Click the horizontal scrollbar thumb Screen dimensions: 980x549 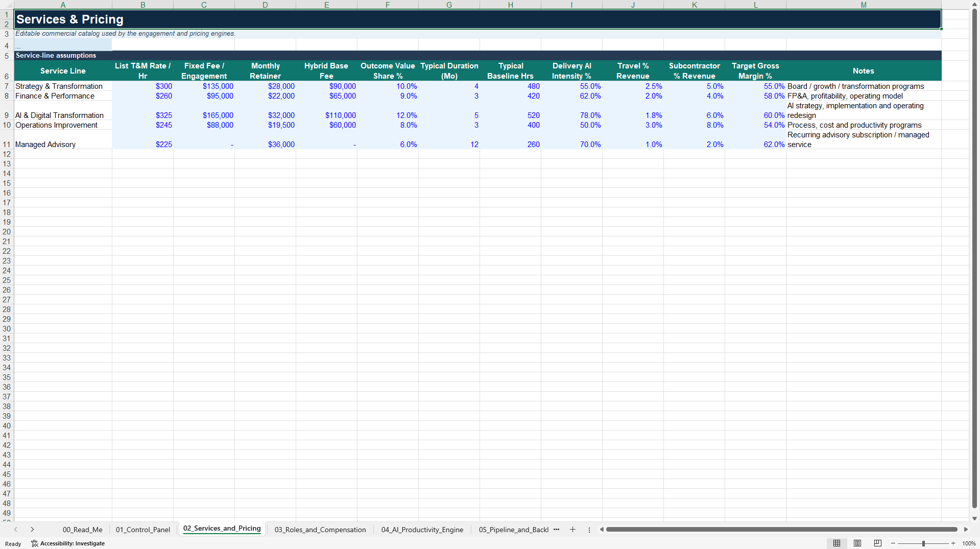[x=781, y=530]
